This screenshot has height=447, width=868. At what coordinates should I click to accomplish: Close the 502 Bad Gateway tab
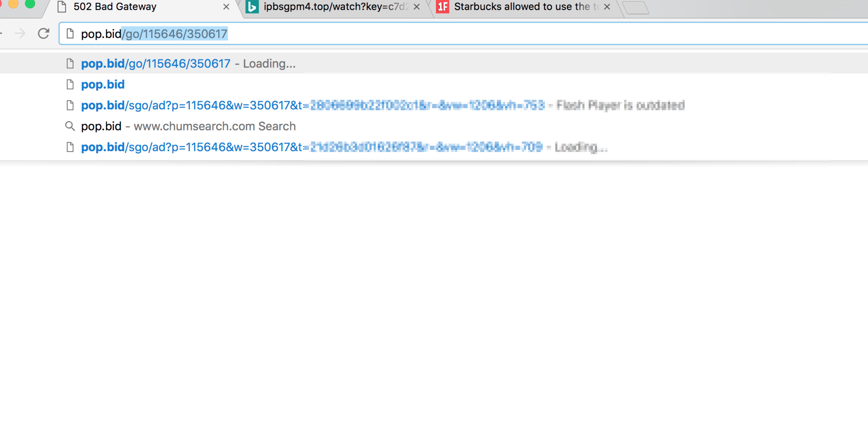point(226,7)
